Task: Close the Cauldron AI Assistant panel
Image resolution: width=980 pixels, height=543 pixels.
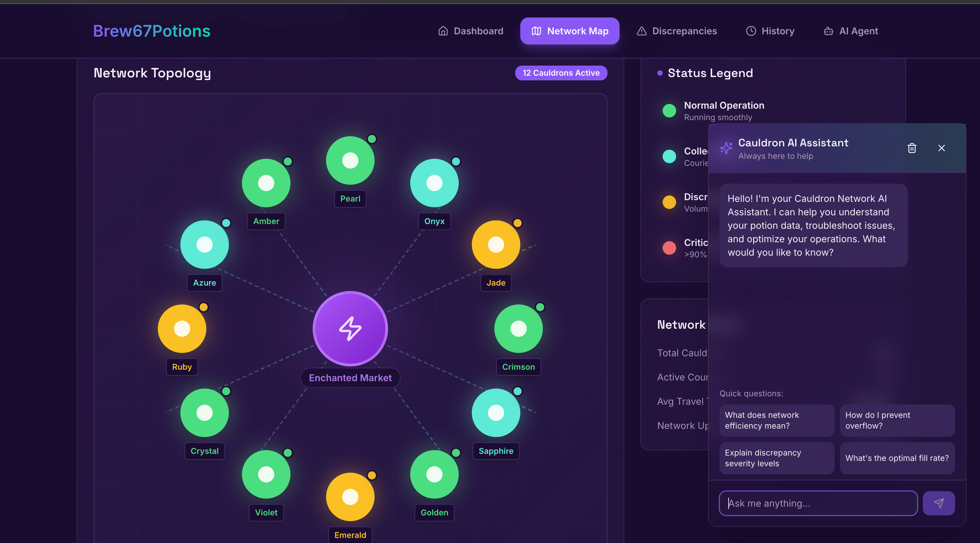Action: point(941,148)
